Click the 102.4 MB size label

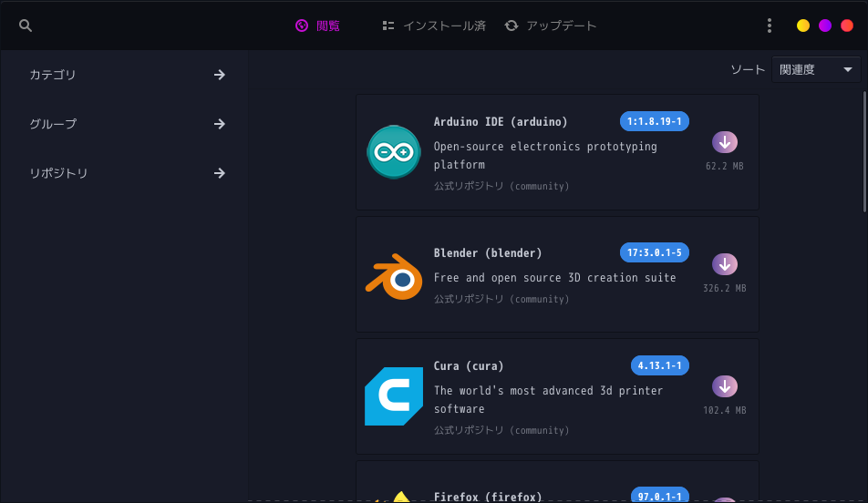(x=725, y=410)
